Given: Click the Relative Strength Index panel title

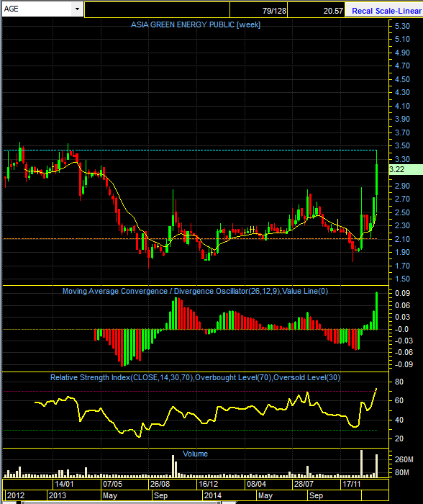Looking at the screenshot, I should [195, 377].
